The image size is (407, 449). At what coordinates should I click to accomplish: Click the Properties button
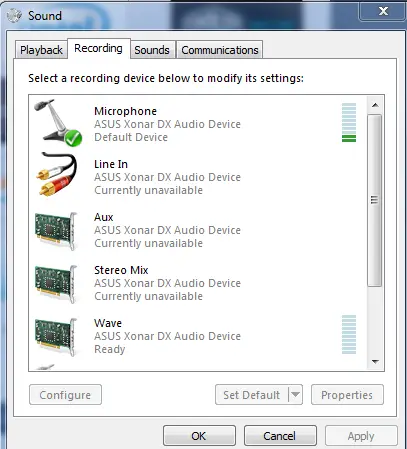coord(347,395)
